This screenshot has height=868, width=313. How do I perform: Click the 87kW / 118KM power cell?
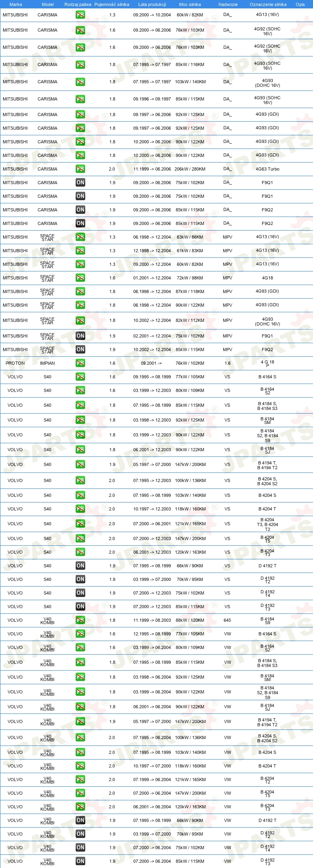coord(190,291)
